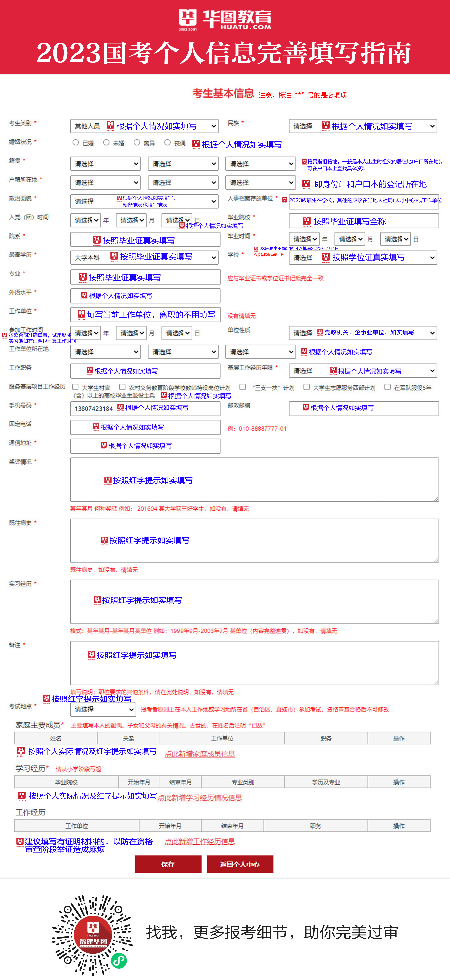450x980 pixels.
Task: Click the 工作经历 section label
Action: (x=30, y=812)
